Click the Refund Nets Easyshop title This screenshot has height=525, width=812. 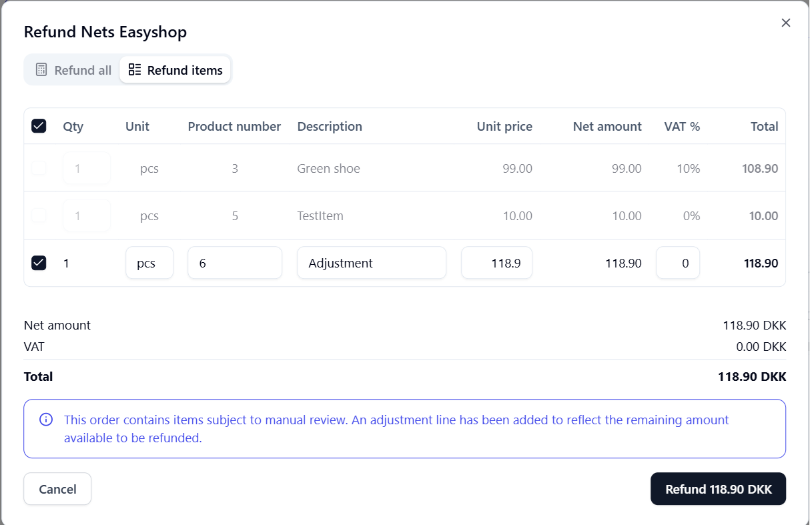click(105, 31)
